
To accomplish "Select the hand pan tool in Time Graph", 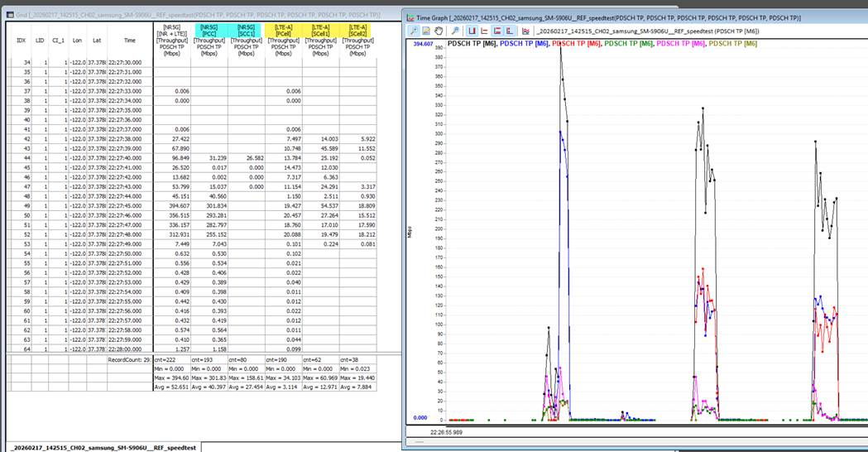I will point(439,31).
